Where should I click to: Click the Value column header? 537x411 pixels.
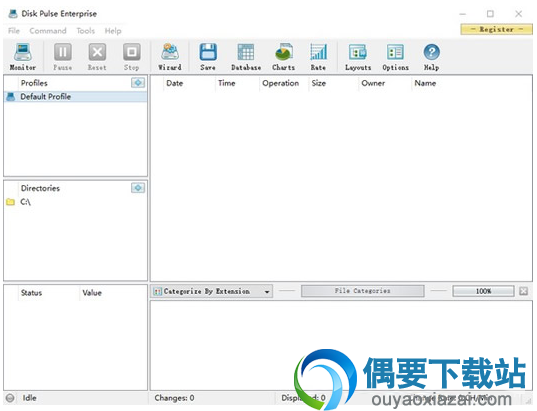[x=92, y=293]
